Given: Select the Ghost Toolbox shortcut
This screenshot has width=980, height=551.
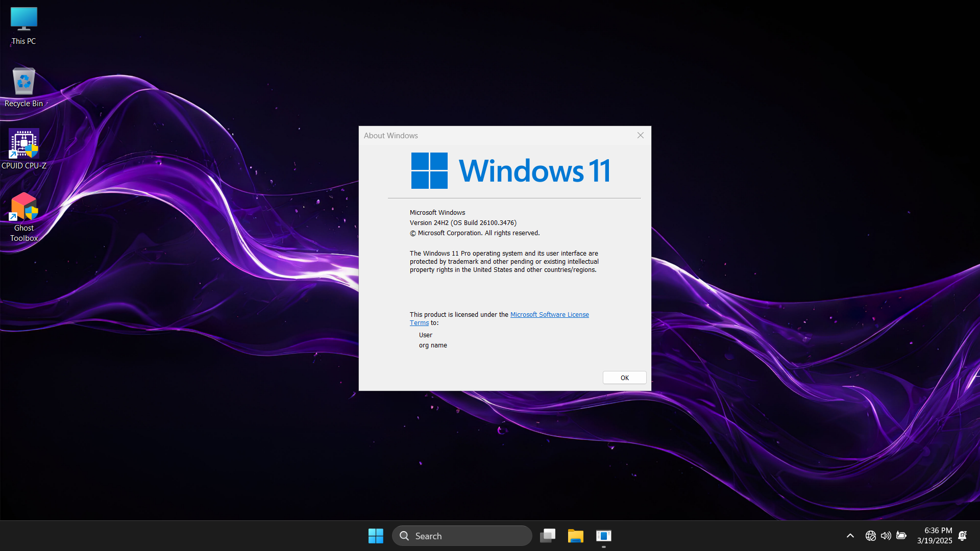Looking at the screenshot, I should (23, 216).
